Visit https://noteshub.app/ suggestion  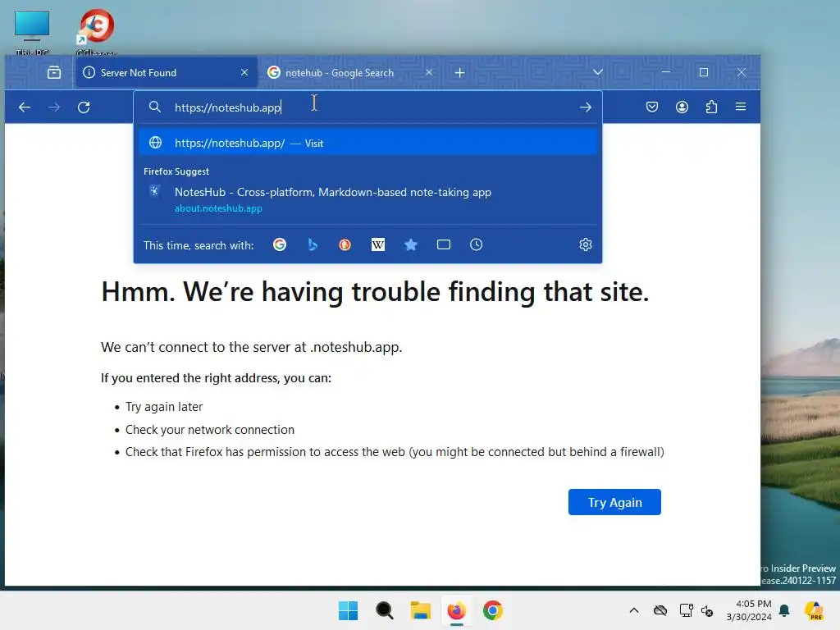coord(367,143)
